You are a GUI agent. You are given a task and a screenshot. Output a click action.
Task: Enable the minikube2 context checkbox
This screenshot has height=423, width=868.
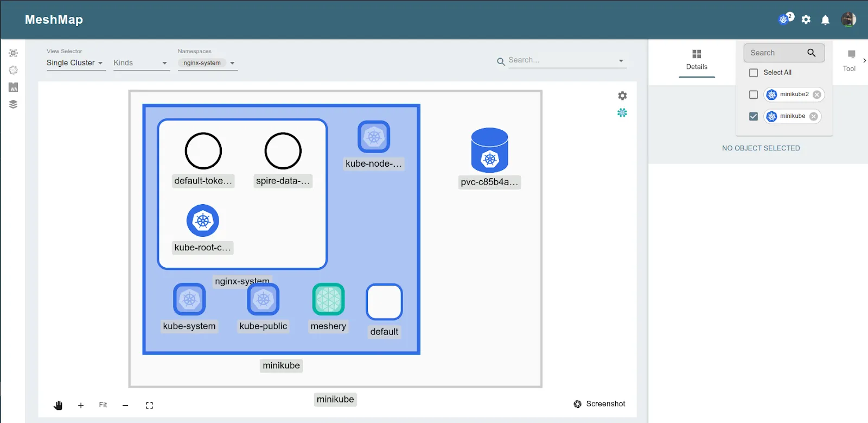tap(754, 94)
